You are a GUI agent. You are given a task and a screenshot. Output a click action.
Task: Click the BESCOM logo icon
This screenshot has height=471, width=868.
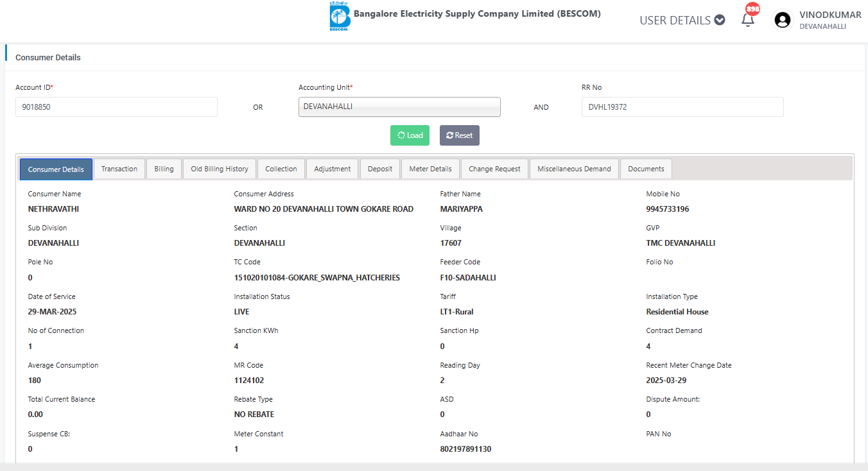tap(338, 16)
